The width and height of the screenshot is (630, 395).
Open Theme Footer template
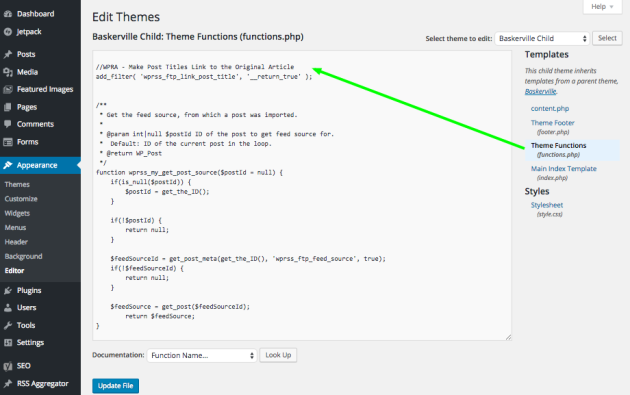click(552, 123)
